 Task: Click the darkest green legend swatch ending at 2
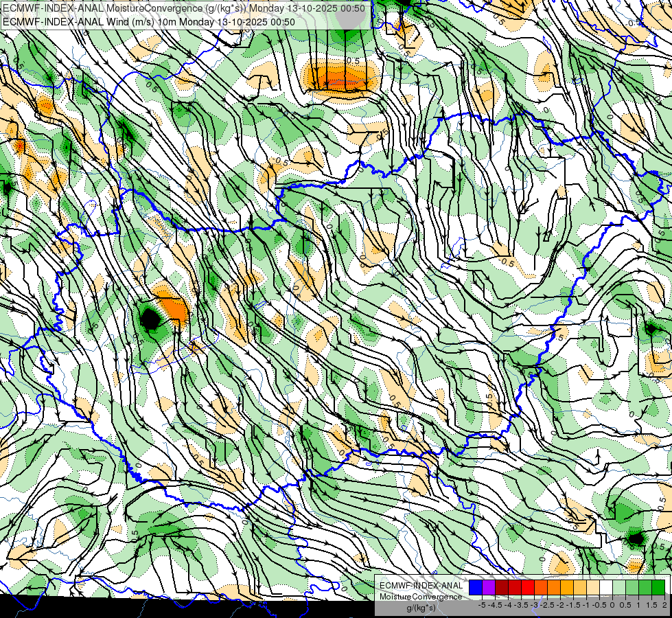point(658,587)
